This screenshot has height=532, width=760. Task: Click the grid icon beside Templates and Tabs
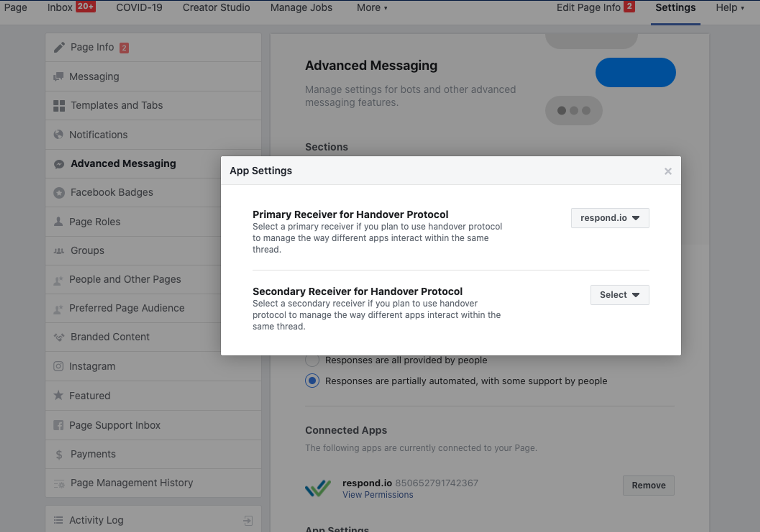point(59,106)
